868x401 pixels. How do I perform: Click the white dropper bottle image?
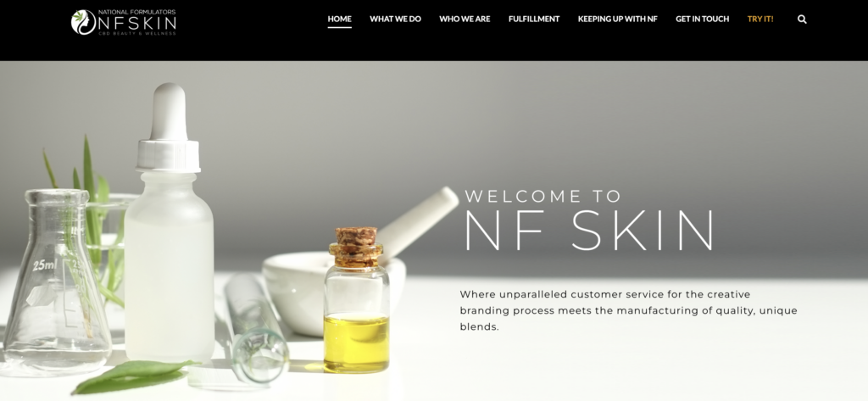pos(169,223)
